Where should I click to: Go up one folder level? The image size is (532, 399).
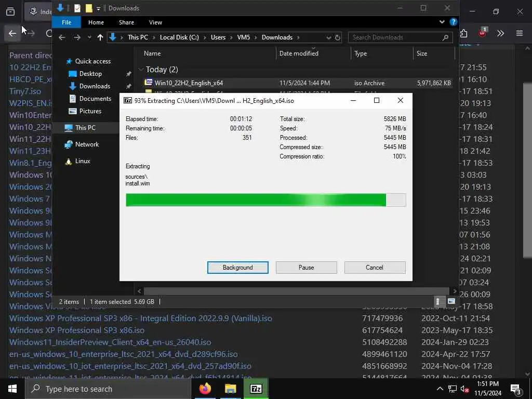coord(100,37)
